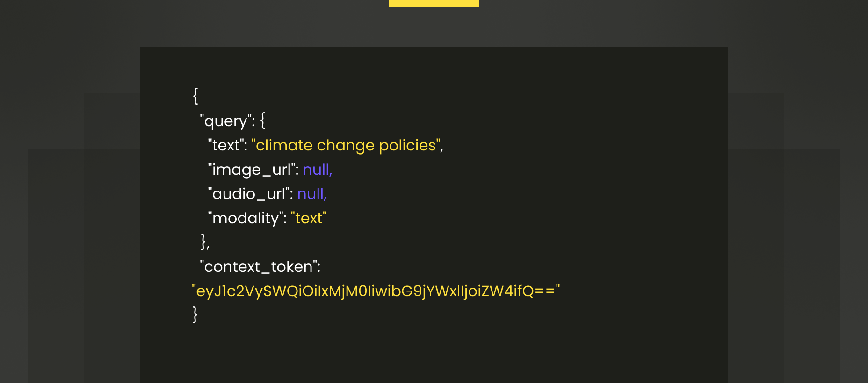Click the word "climate" in the text value
Image resolution: width=868 pixels, height=383 pixels.
(284, 145)
